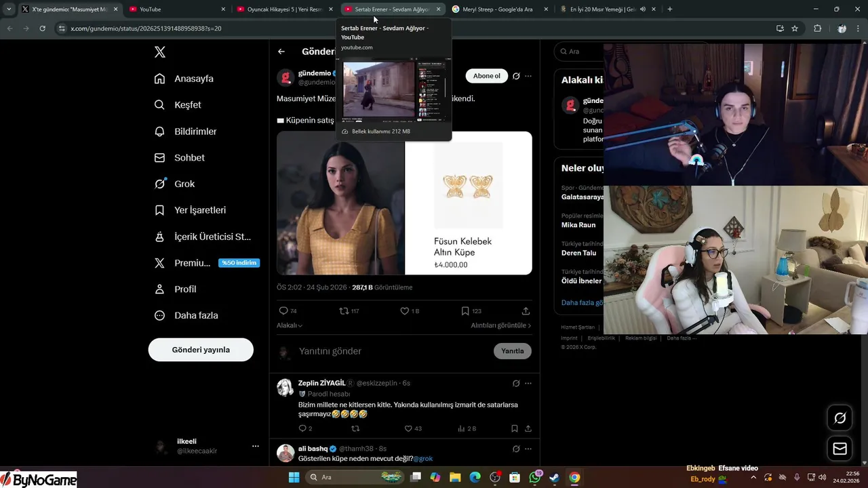868x488 pixels.
Task: Open the Füsun Kelebek Altın Küpe image
Action: tap(469, 203)
